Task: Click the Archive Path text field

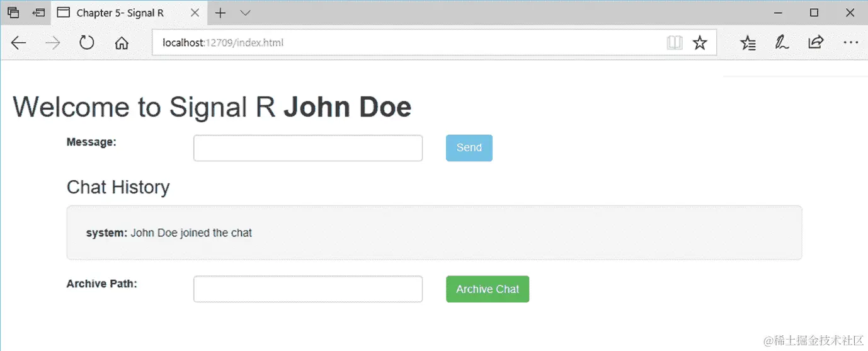Action: click(308, 289)
